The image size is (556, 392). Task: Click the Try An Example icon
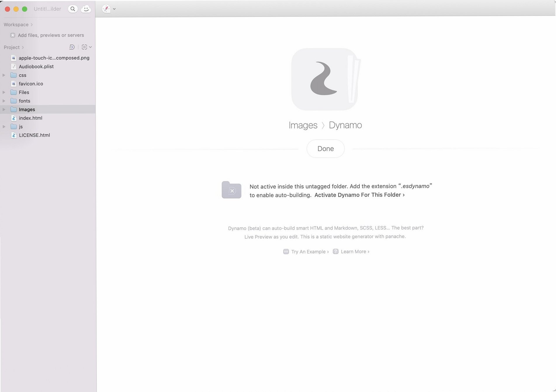[x=286, y=251]
